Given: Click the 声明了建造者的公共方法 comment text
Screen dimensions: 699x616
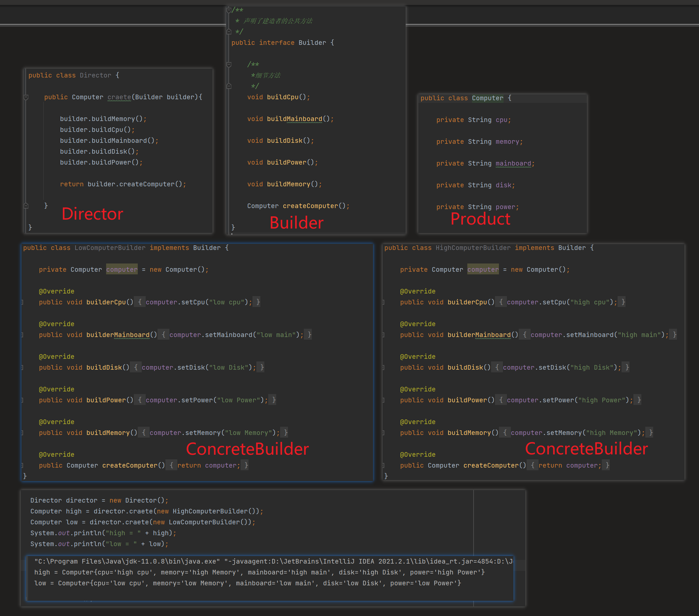Looking at the screenshot, I should 278,21.
